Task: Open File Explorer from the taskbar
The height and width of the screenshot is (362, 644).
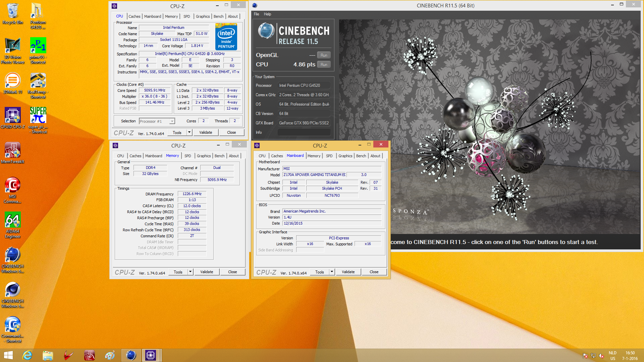Action: pyautogui.click(x=48, y=355)
